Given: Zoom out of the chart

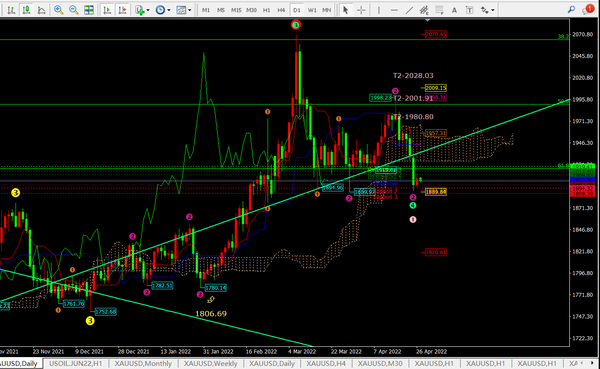Looking at the screenshot, I should [x=73, y=10].
